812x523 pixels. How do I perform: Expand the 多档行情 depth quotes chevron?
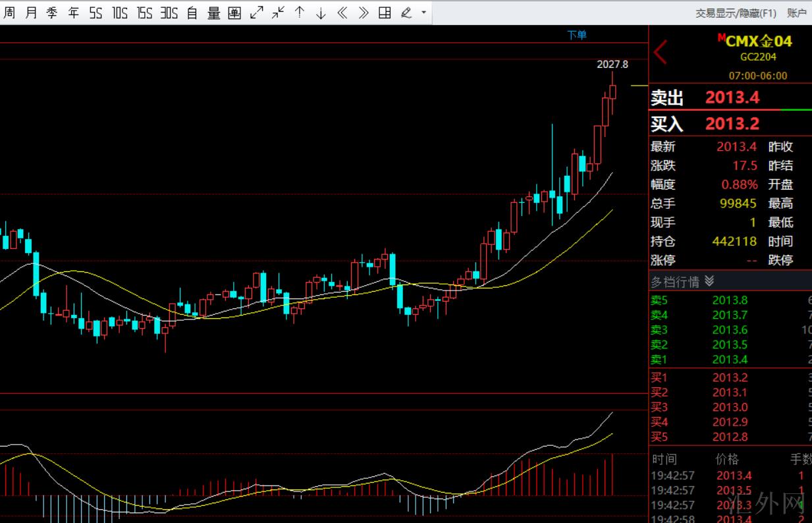709,281
